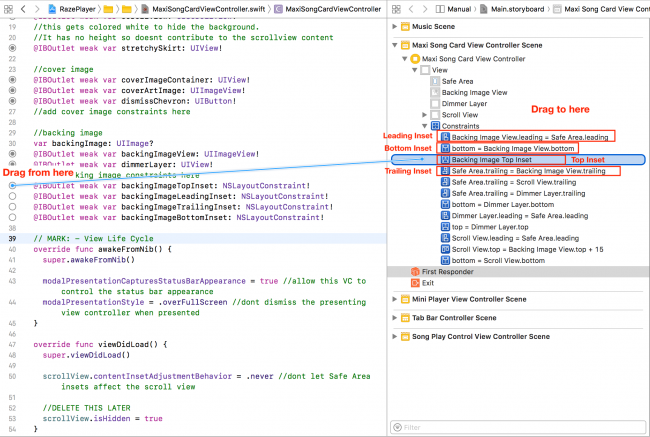The image size is (650, 437).
Task: Click the related items grid icon
Action: 9,8
